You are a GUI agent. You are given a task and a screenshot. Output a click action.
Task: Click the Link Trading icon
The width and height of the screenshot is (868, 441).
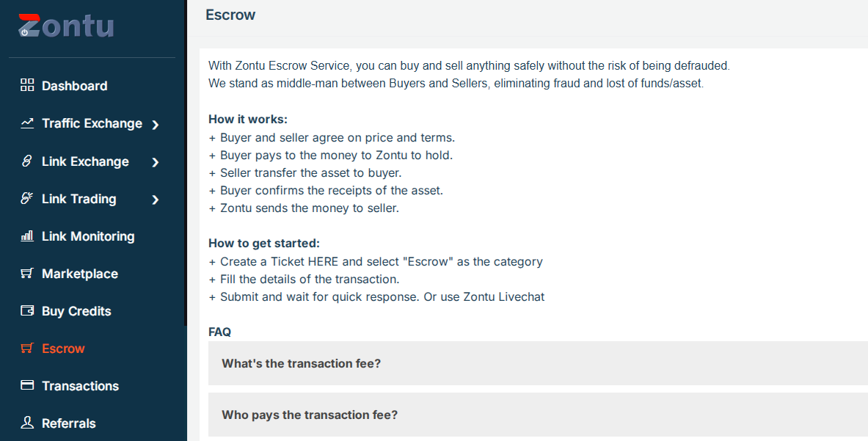[27, 199]
